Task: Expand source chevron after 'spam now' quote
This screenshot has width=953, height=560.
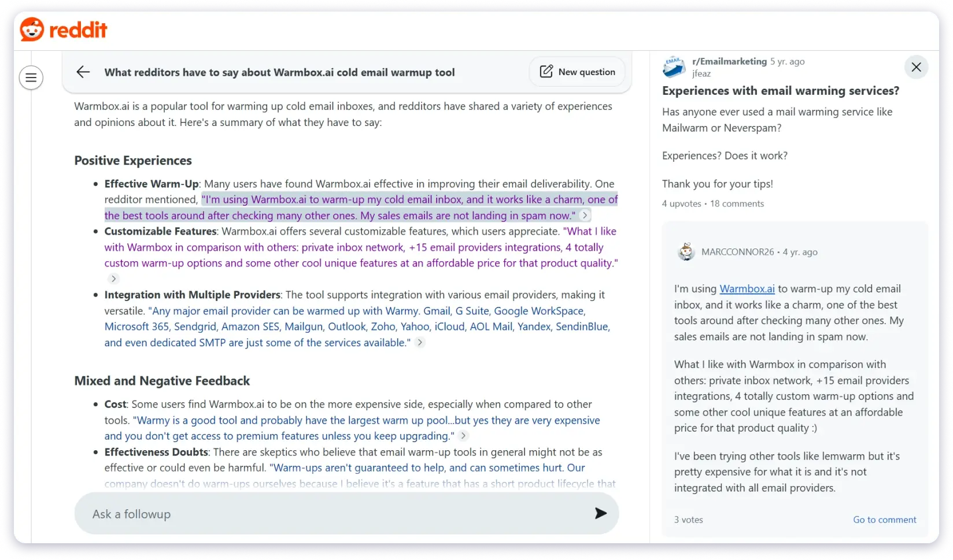Action: click(585, 216)
